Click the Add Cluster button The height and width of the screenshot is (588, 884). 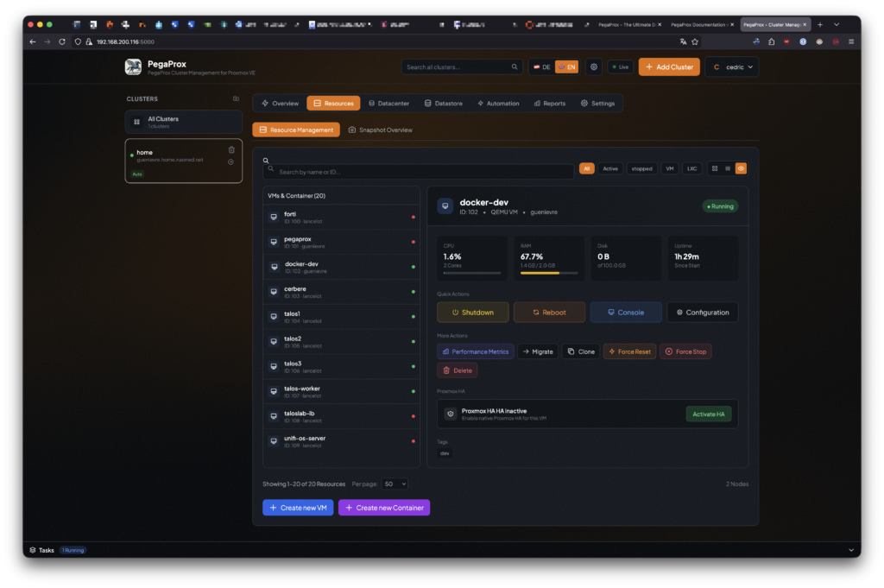click(669, 66)
